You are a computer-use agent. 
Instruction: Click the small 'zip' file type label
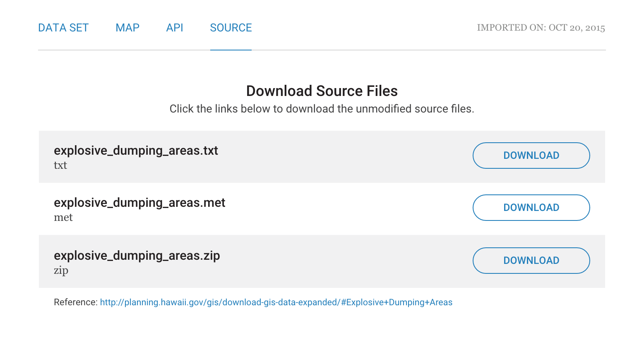point(61,271)
